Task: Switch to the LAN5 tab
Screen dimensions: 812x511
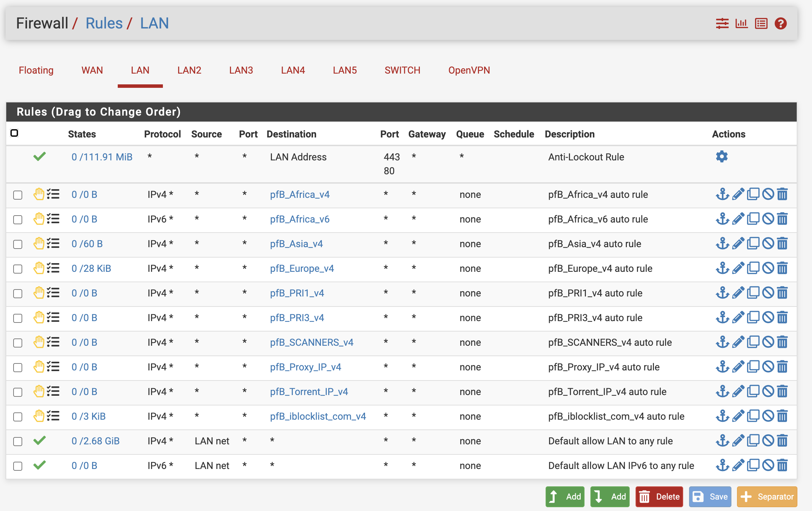Action: coord(345,70)
